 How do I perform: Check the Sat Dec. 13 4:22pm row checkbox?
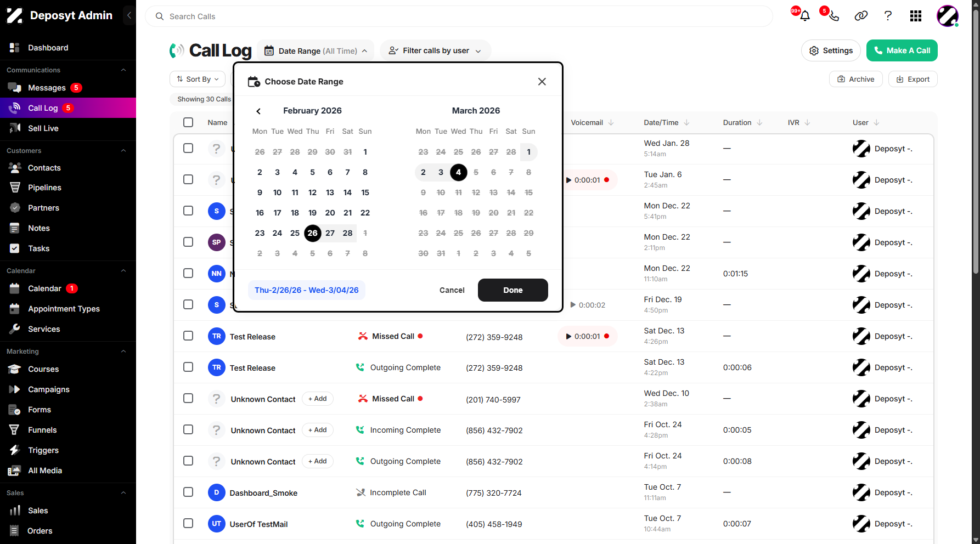[188, 367]
